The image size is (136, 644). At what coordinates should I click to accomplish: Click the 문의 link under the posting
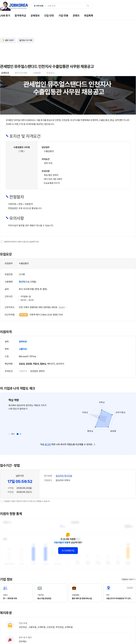[x=31, y=242]
